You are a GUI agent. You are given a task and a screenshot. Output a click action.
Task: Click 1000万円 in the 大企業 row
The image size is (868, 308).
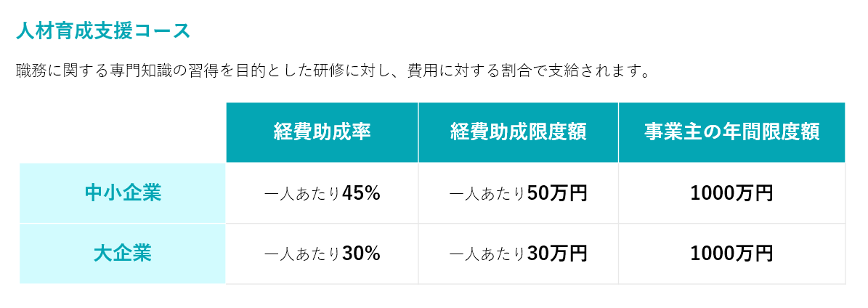731,254
